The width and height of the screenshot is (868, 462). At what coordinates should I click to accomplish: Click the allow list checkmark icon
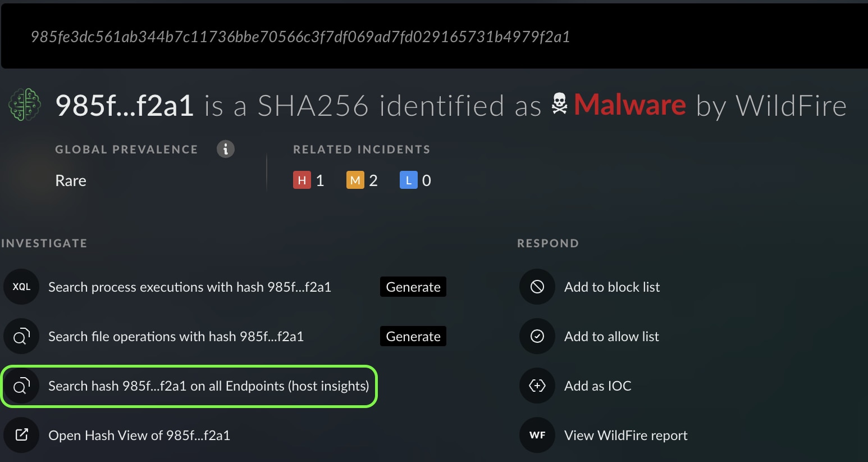537,336
